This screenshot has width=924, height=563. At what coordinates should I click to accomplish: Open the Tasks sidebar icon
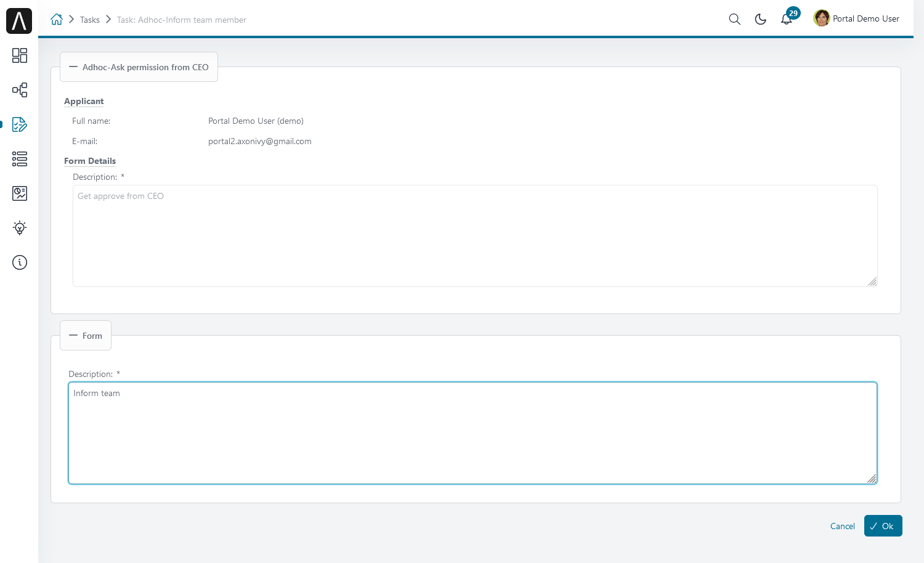pos(20,124)
